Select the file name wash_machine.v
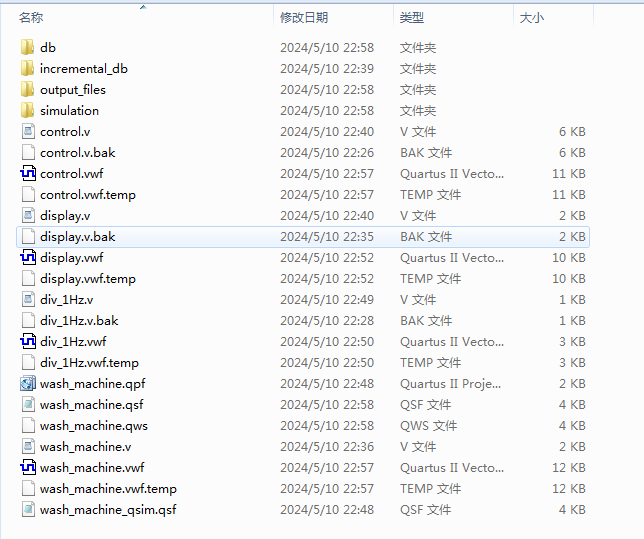644x539 pixels. click(85, 447)
